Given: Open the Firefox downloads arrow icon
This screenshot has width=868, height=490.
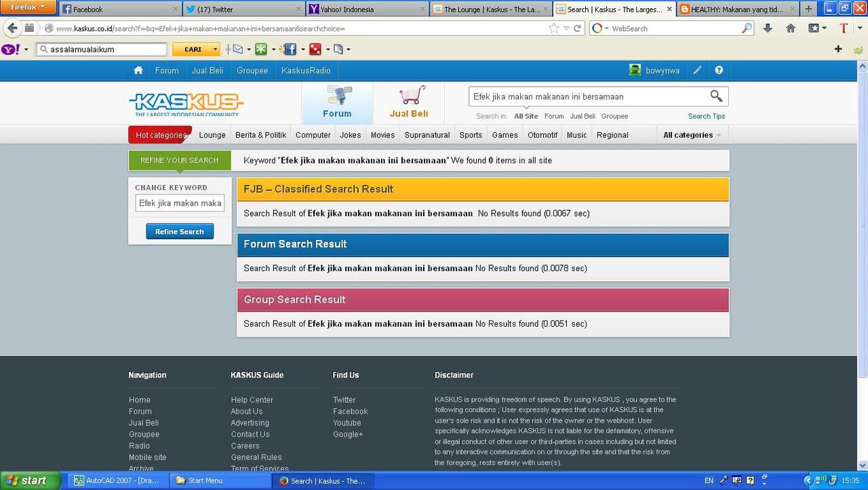Looking at the screenshot, I should point(768,28).
